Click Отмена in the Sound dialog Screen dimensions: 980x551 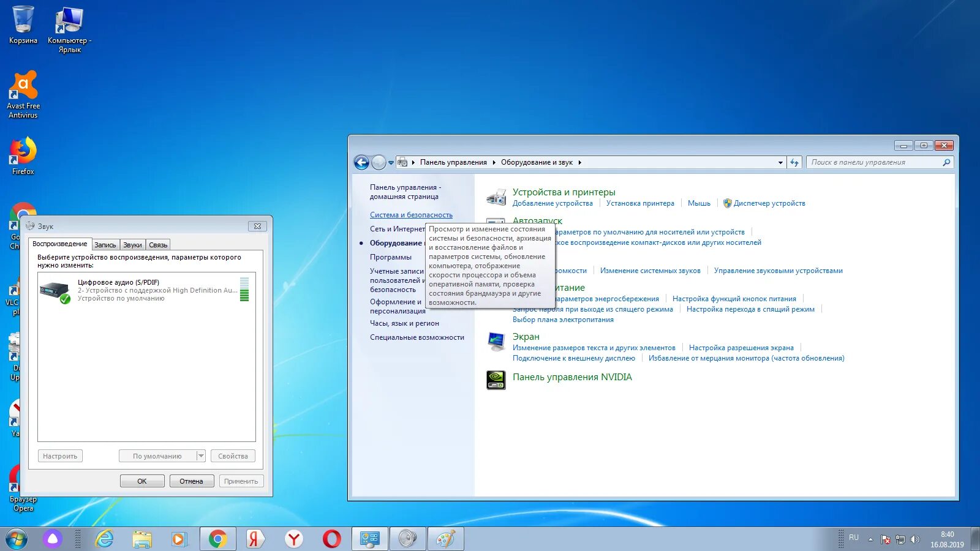191,481
